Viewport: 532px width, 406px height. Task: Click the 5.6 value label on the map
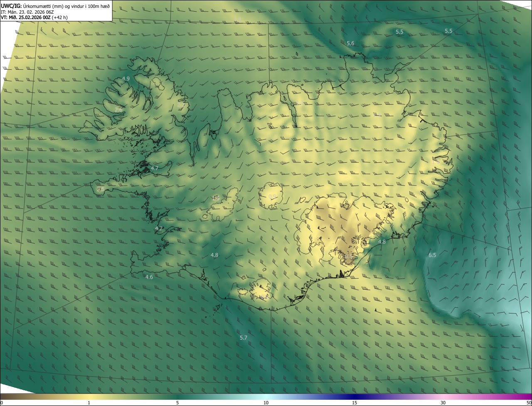coord(350,44)
